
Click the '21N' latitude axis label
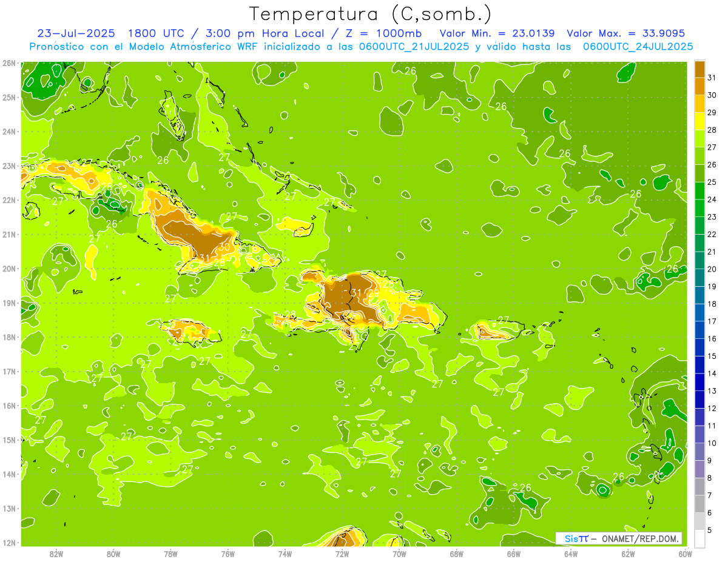(x=8, y=234)
